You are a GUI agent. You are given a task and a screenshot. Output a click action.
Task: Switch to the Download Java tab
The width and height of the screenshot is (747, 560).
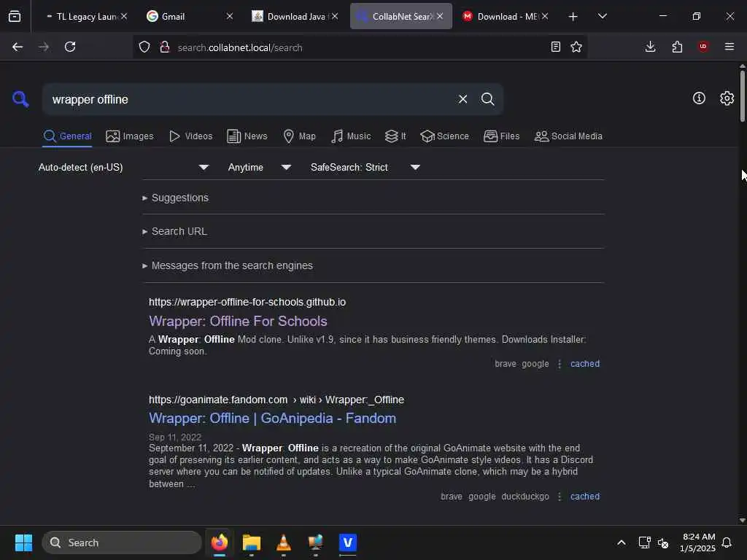[295, 17]
